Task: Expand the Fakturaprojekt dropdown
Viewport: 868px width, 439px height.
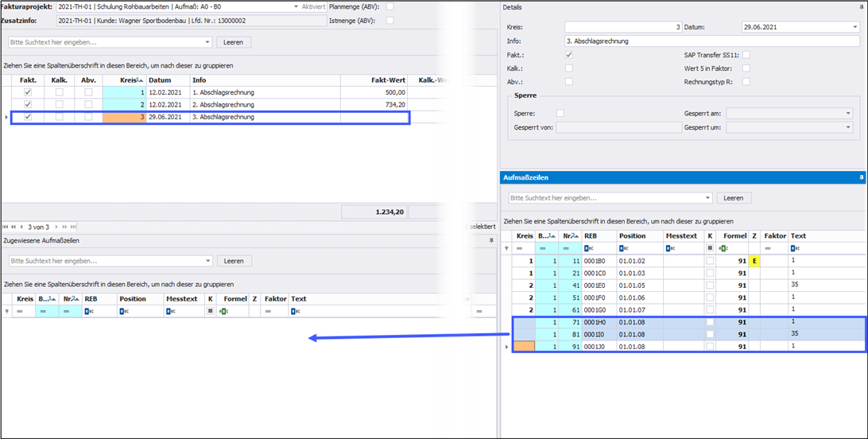Action: point(296,6)
